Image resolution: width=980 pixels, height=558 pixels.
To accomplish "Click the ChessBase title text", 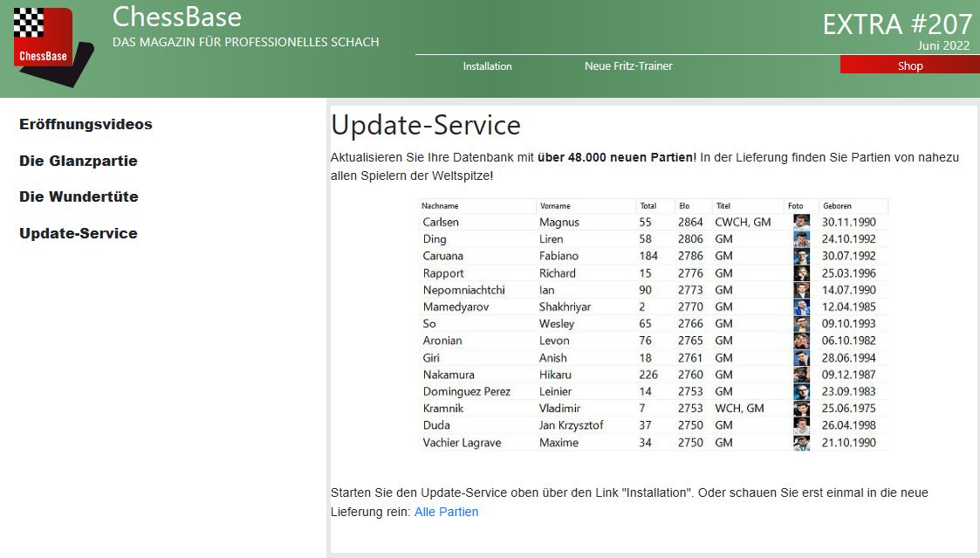I will point(177,17).
